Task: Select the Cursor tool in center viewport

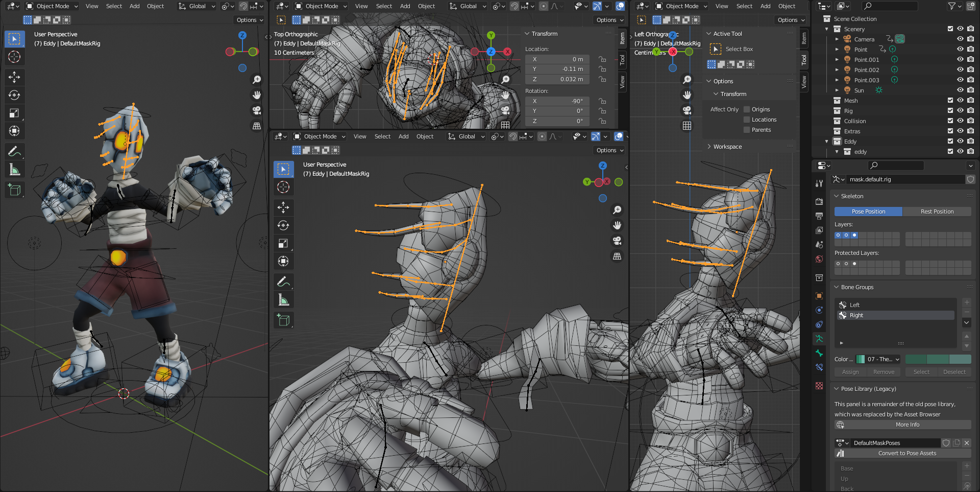Action: click(283, 187)
